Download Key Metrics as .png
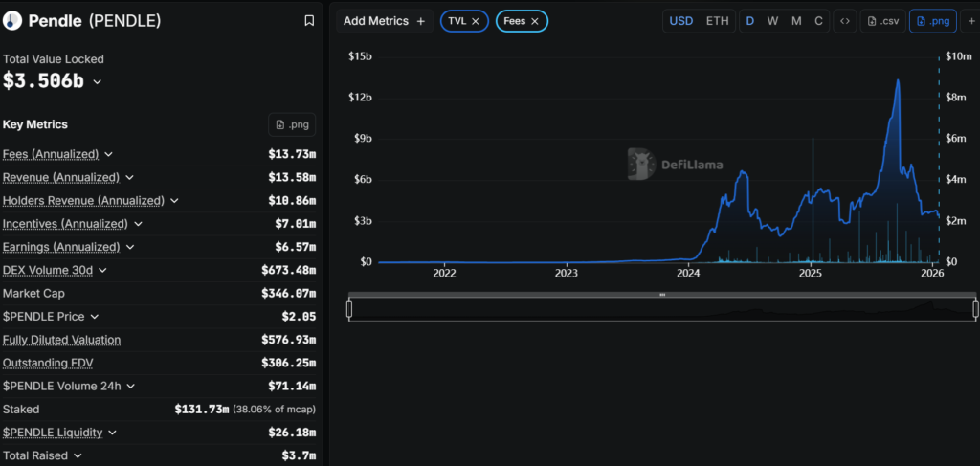Image resolution: width=980 pixels, height=466 pixels. click(x=292, y=124)
